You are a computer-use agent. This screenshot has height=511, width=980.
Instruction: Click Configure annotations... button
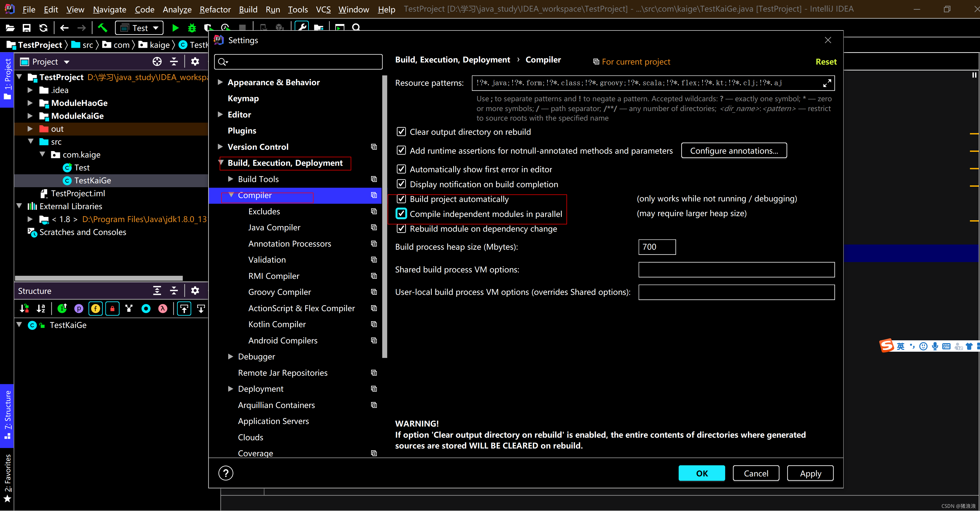[x=734, y=151]
